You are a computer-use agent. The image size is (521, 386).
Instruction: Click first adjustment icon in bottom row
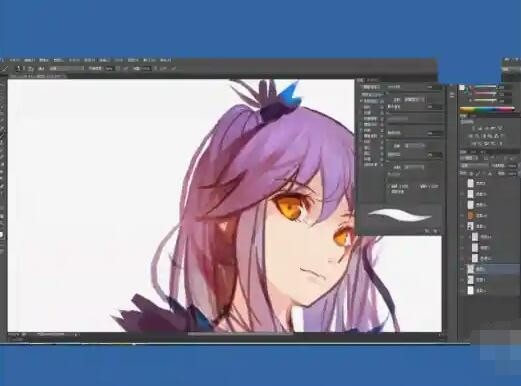474,144
